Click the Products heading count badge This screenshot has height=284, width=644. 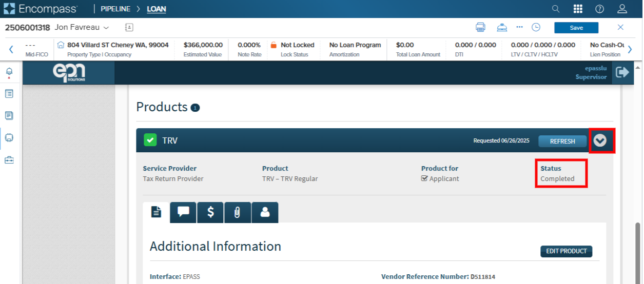(x=195, y=108)
